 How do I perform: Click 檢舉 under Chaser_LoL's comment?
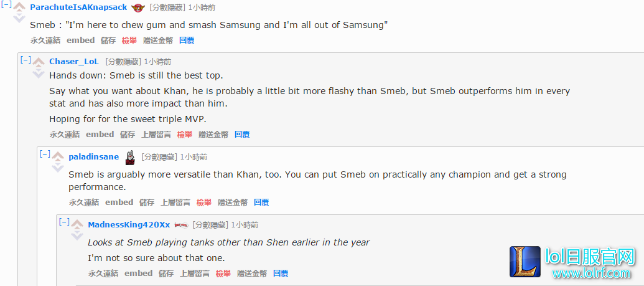(184, 134)
